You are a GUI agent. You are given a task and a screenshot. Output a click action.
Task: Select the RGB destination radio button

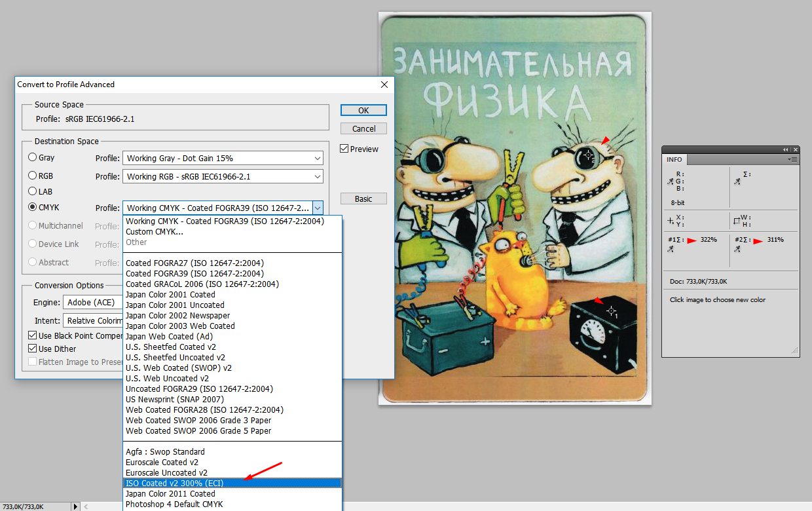[x=32, y=176]
